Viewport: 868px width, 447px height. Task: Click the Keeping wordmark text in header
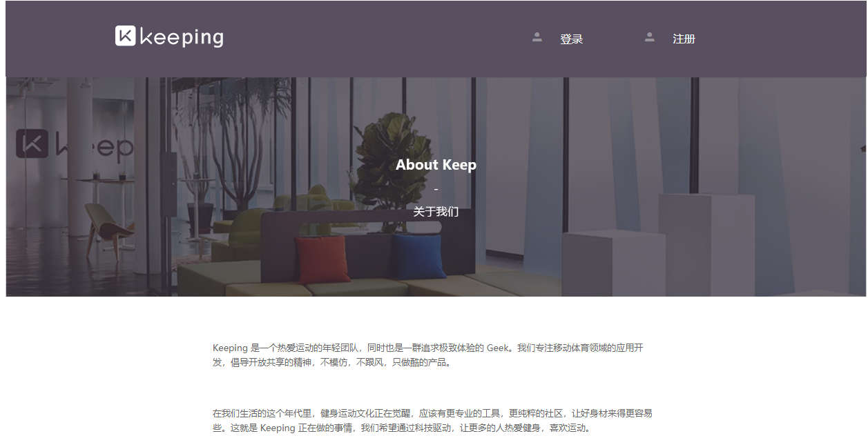(x=182, y=37)
